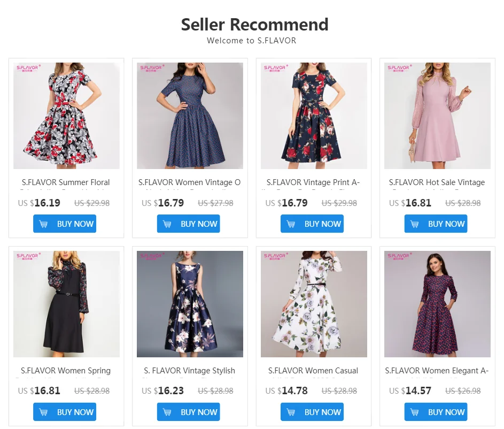This screenshot has width=504, height=429.
Task: Click cart icon under Women Casual dress
Action: coord(291,412)
